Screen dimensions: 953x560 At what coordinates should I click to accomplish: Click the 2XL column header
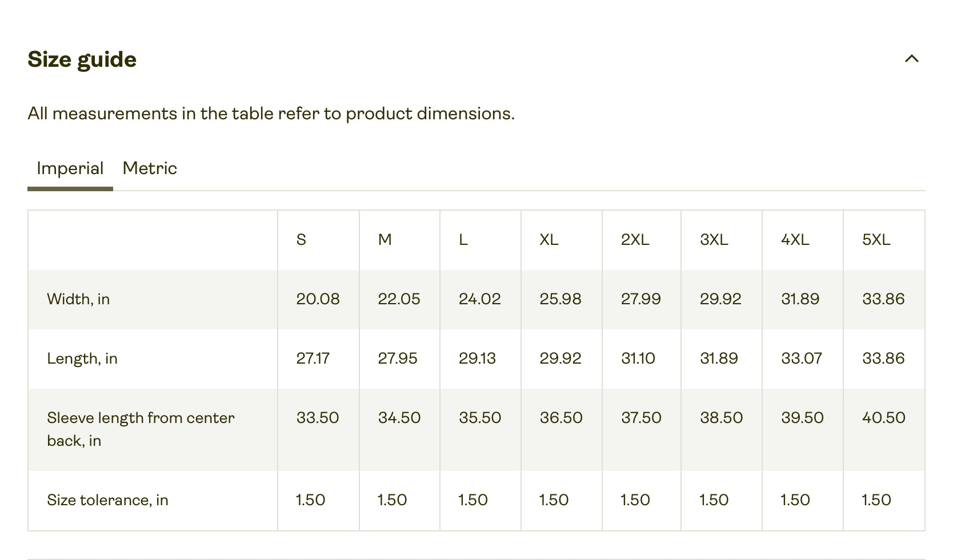tap(635, 240)
